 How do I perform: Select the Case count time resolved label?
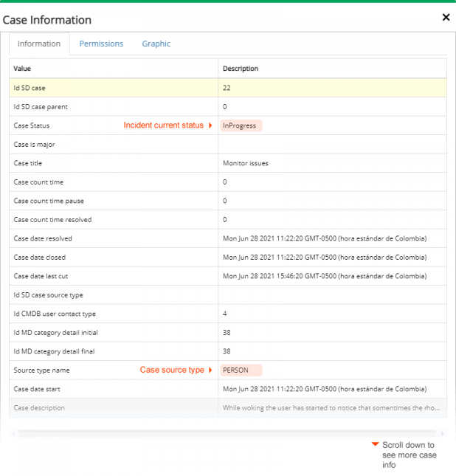[x=52, y=220]
